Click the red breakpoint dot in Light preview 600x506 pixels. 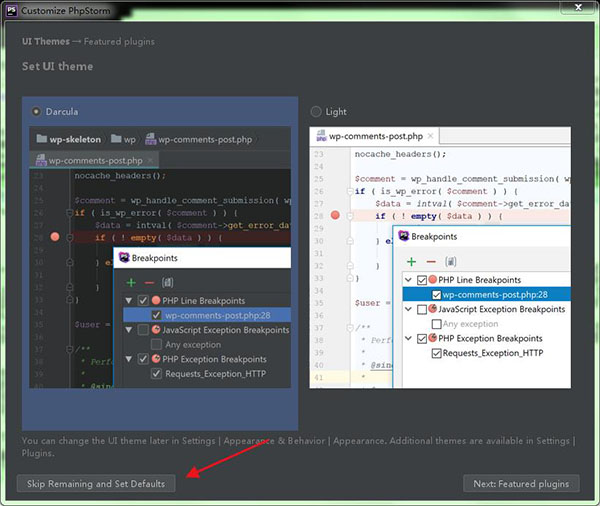pos(335,215)
